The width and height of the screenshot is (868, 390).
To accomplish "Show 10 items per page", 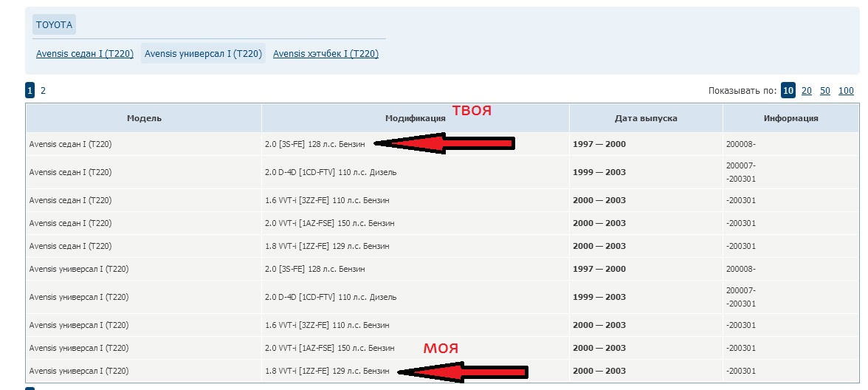I will [788, 90].
